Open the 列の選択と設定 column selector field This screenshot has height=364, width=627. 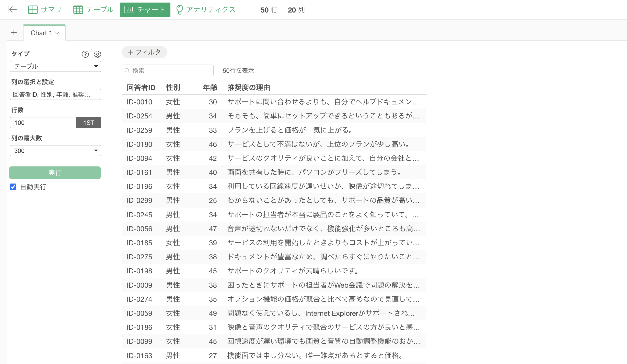pyautogui.click(x=55, y=94)
